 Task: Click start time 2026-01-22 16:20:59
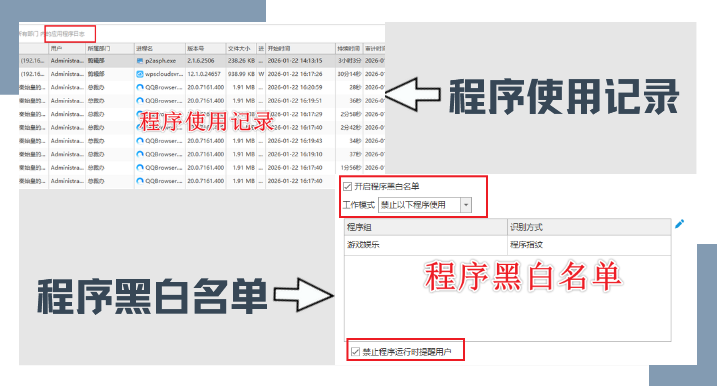pyautogui.click(x=295, y=87)
